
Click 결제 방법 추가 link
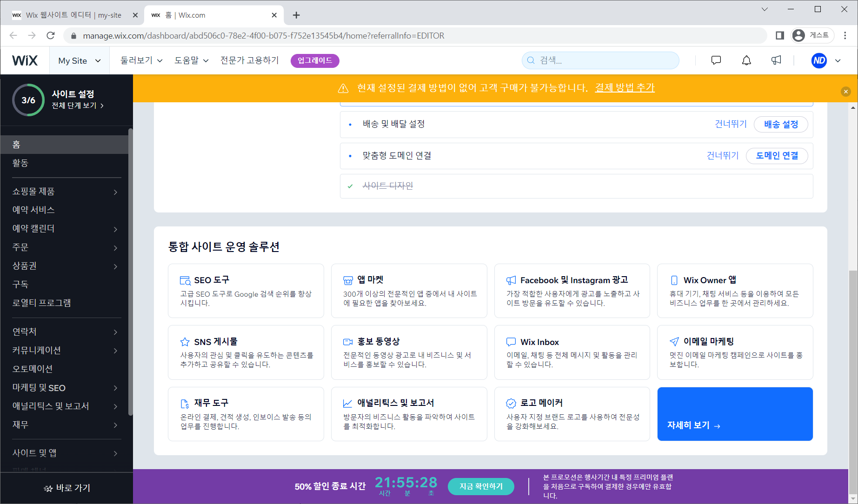625,87
